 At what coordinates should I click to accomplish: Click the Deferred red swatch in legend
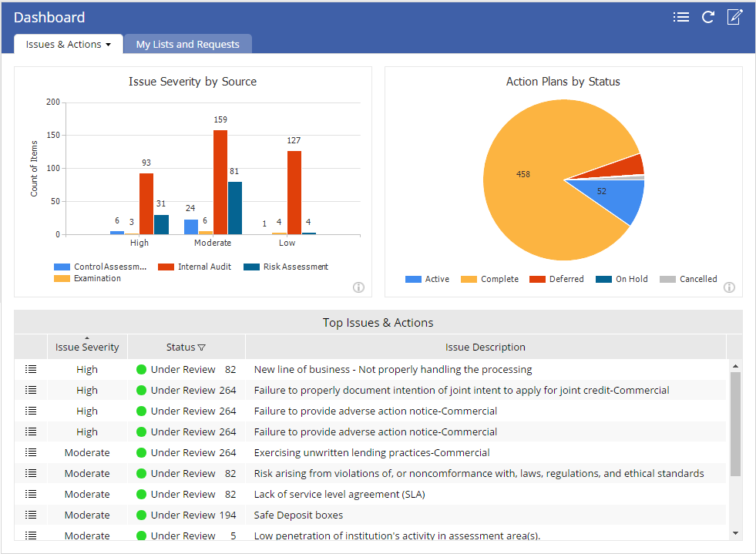tap(537, 279)
